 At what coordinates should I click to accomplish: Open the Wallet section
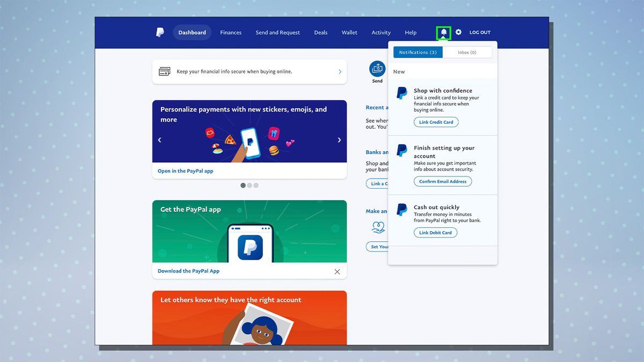pos(349,32)
